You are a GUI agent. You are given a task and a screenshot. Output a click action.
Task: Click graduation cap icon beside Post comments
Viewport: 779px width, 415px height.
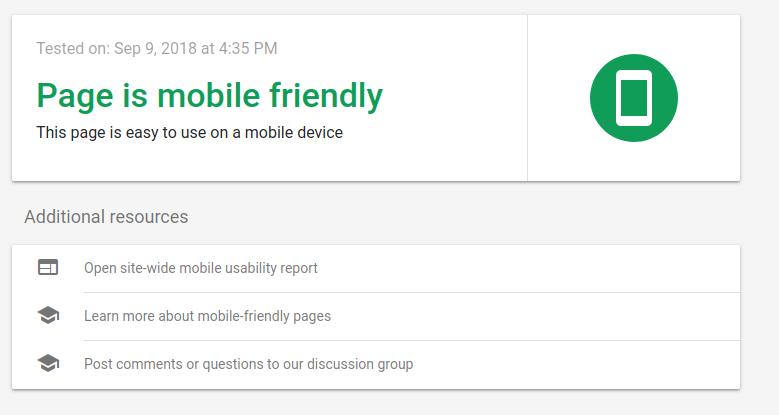(48, 363)
